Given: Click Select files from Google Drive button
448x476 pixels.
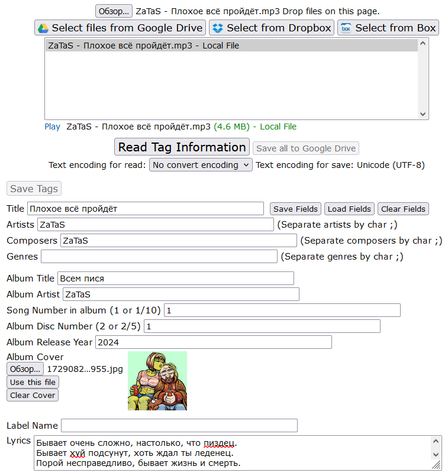Looking at the screenshot, I should (x=120, y=28).
